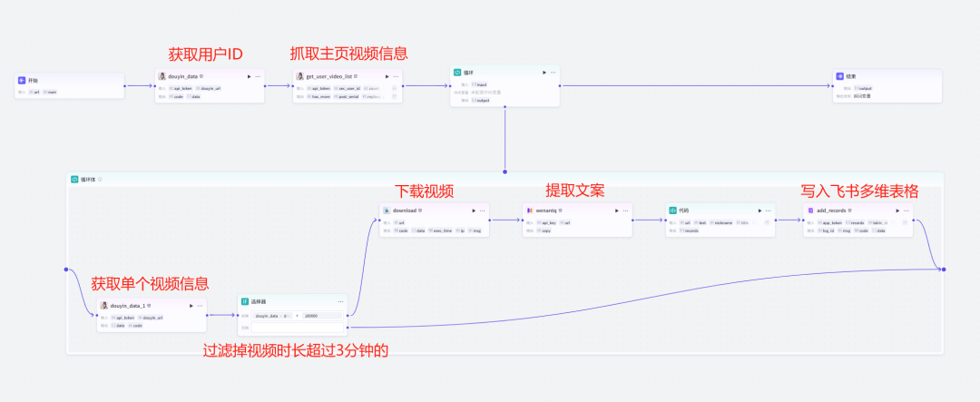Run the douyin_data node with its play button
This screenshot has height=402, width=980.
tap(249, 76)
